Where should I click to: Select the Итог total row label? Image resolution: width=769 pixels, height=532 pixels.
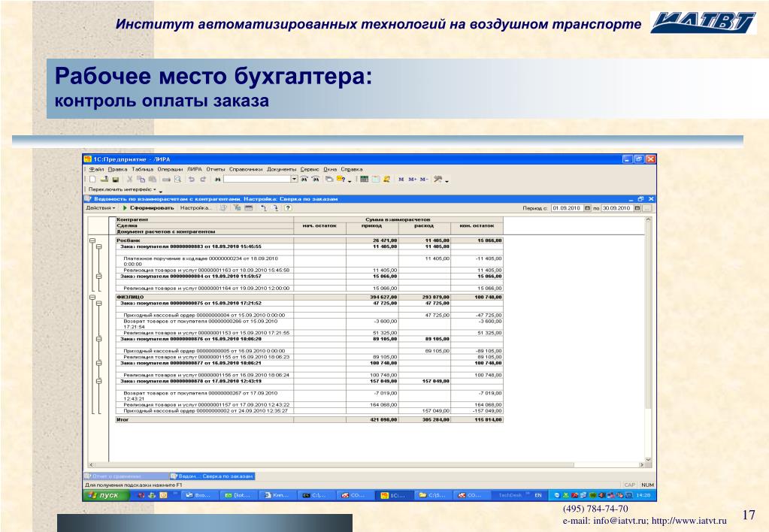pyautogui.click(x=122, y=420)
